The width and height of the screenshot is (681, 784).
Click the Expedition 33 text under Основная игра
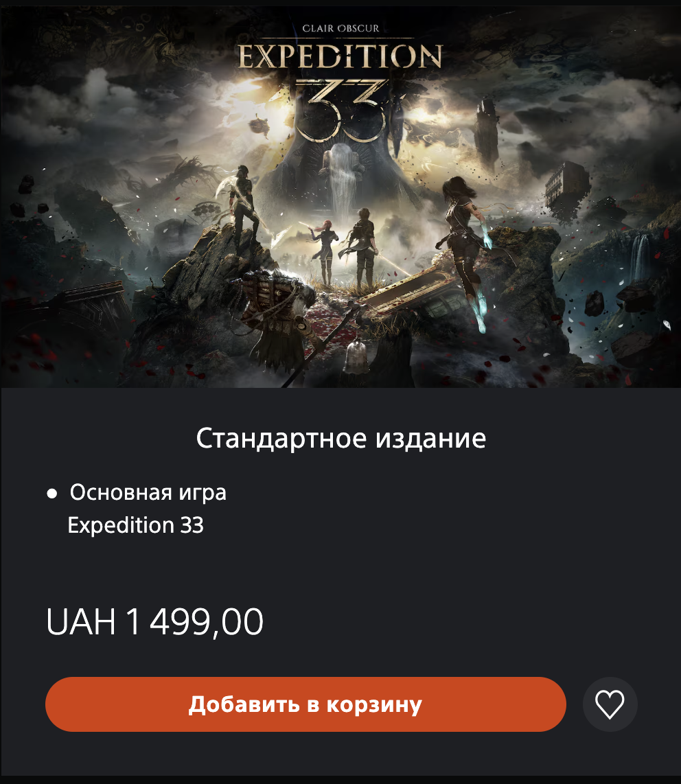(x=135, y=525)
